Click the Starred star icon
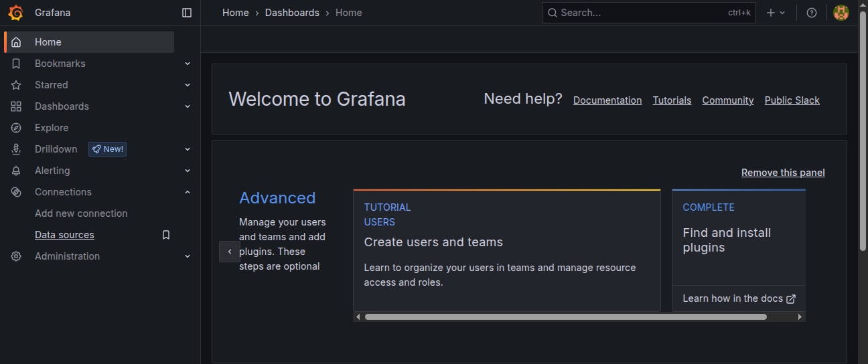The height and width of the screenshot is (364, 868). 16,85
